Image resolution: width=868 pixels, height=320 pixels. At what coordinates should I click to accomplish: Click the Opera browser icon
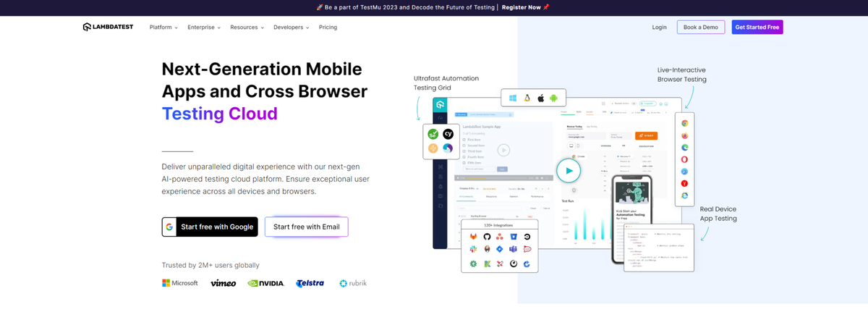pos(684,159)
